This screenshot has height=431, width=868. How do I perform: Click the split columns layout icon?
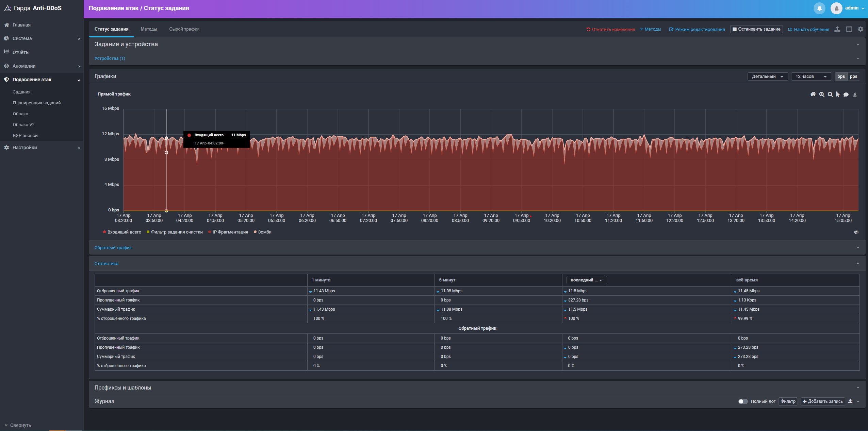849,29
